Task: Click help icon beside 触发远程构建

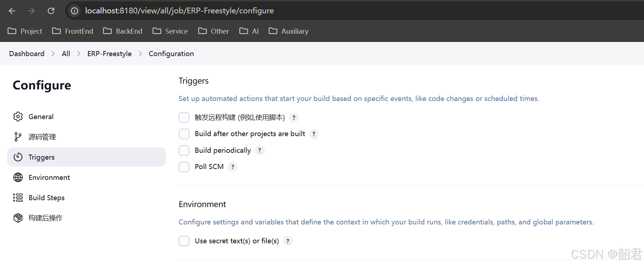Action: tap(294, 118)
